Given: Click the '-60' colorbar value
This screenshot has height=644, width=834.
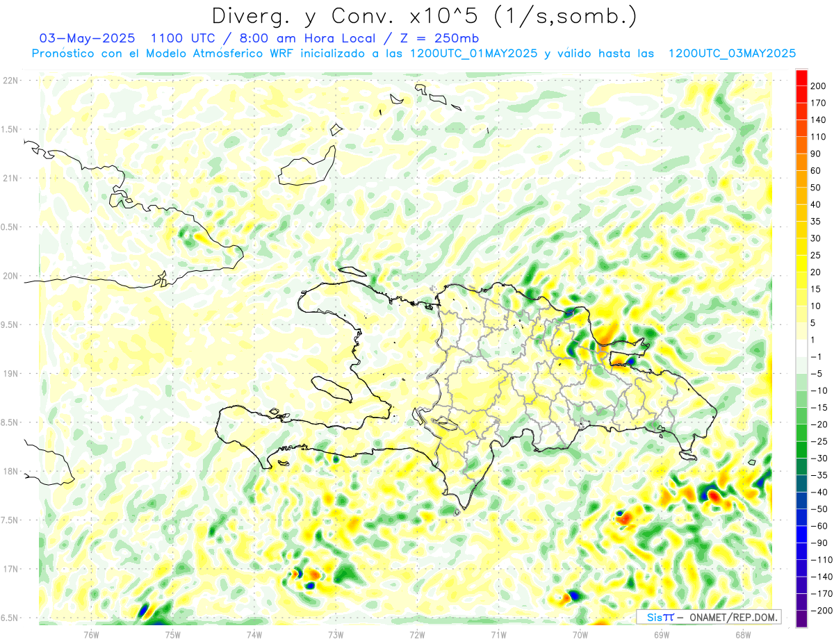Looking at the screenshot, I should coord(819,526).
